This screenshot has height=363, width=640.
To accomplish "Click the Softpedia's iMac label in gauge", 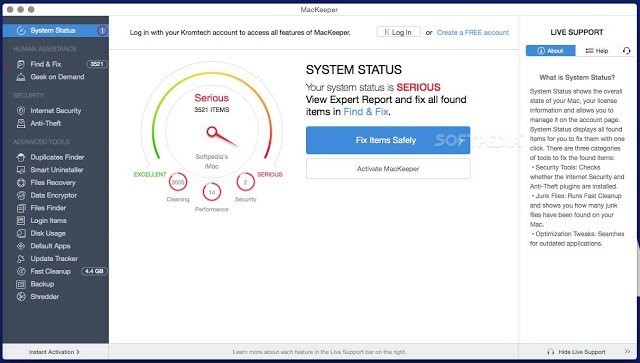I will [x=211, y=162].
